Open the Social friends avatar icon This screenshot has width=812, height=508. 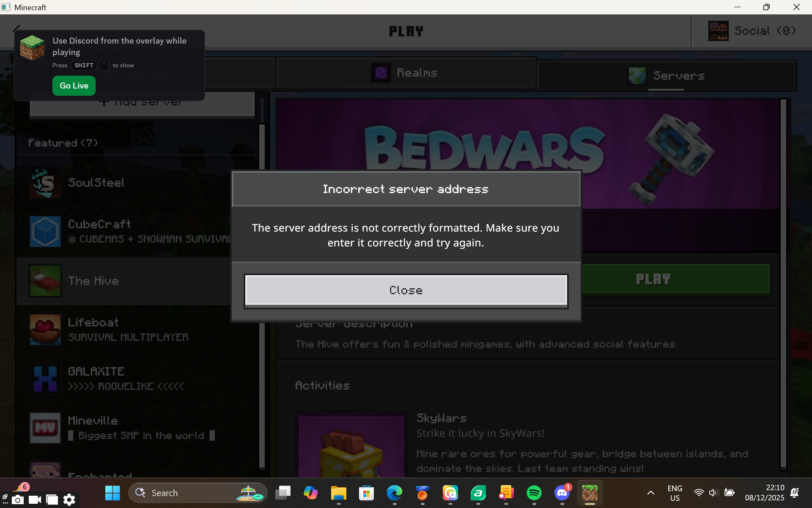pos(718,31)
